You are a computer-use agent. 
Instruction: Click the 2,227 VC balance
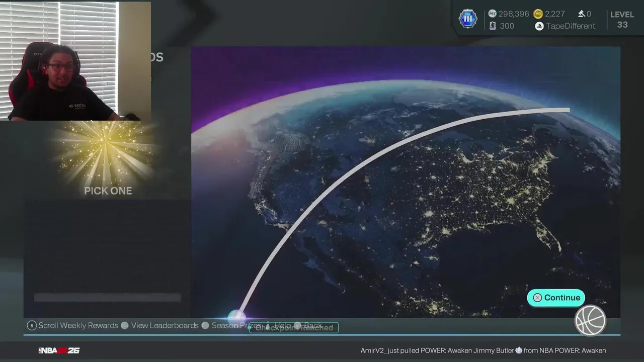555,14
